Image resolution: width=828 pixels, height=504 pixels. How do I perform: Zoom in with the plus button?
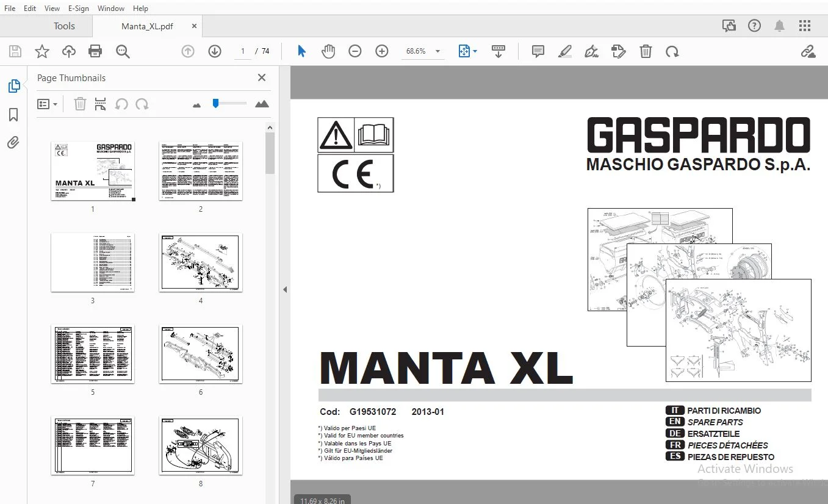pos(382,52)
